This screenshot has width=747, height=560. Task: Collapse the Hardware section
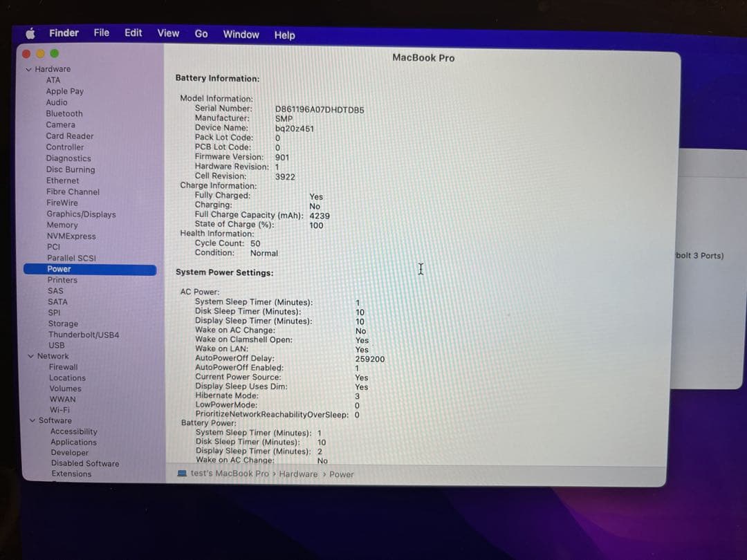coord(30,68)
